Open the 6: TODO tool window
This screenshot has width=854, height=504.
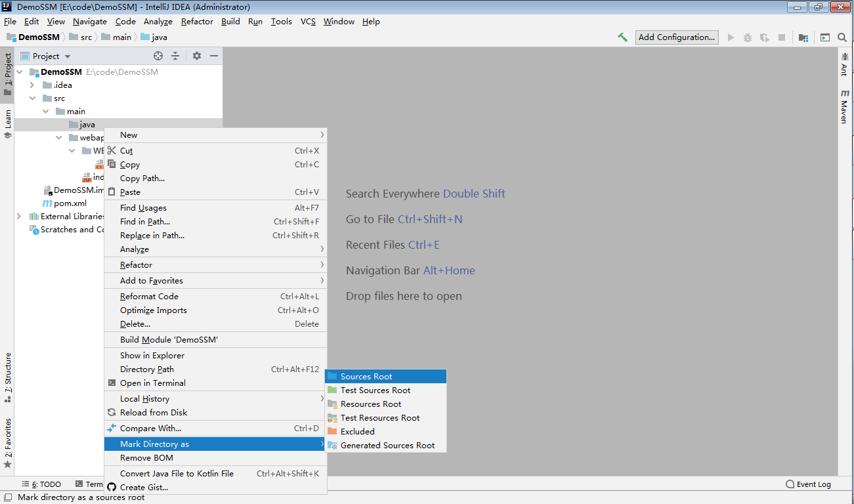[41, 484]
